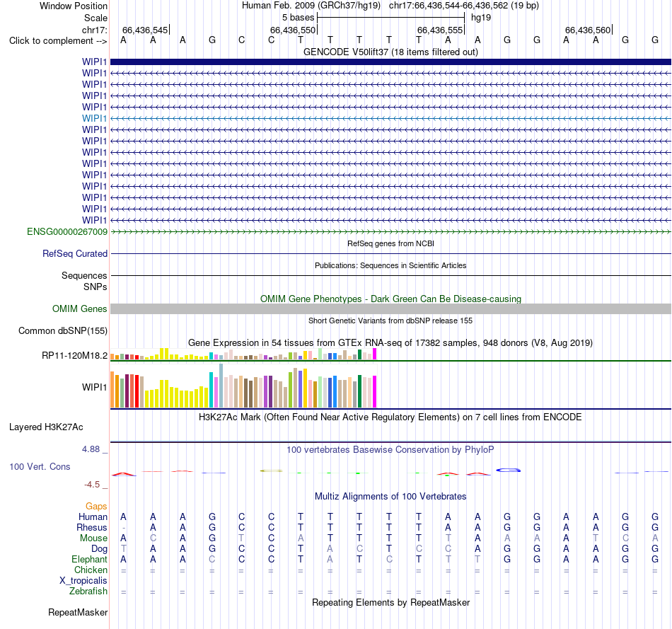
Task: Click the 'RepeatMasker' track label
Action: [x=78, y=612]
